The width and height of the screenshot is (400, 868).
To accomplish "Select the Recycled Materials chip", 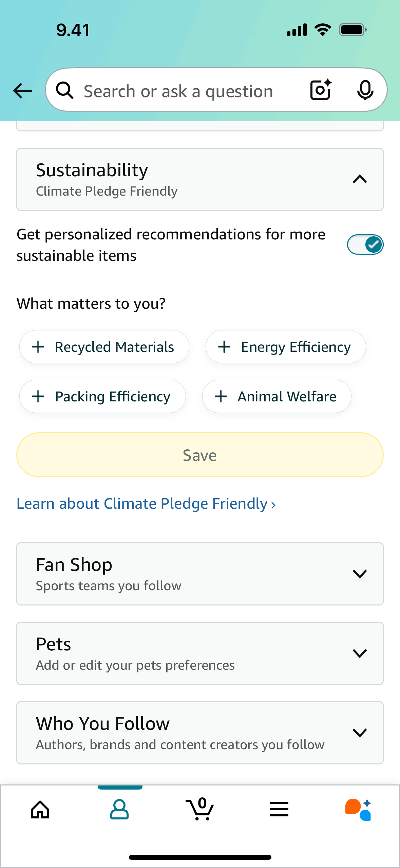I will click(x=104, y=347).
